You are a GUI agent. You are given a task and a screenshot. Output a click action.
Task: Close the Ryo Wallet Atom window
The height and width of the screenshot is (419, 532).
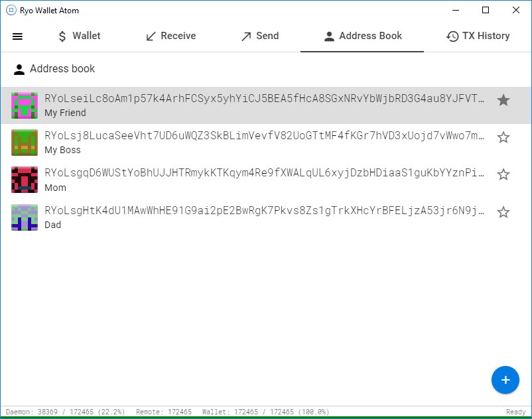click(x=515, y=10)
